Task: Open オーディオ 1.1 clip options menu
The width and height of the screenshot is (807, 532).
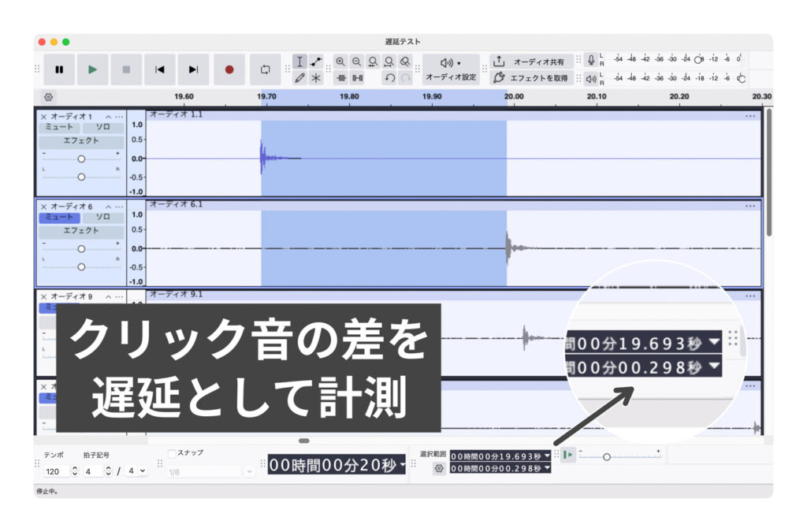Action: tap(750, 115)
